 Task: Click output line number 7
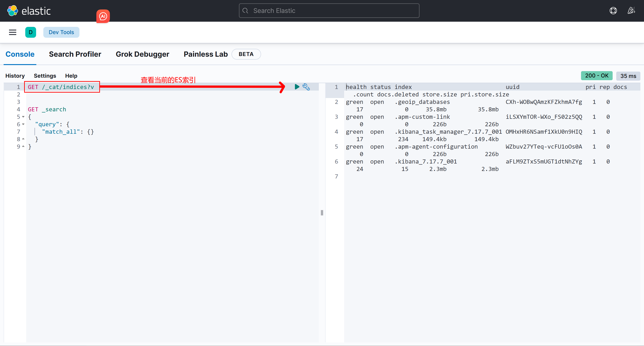(336, 176)
